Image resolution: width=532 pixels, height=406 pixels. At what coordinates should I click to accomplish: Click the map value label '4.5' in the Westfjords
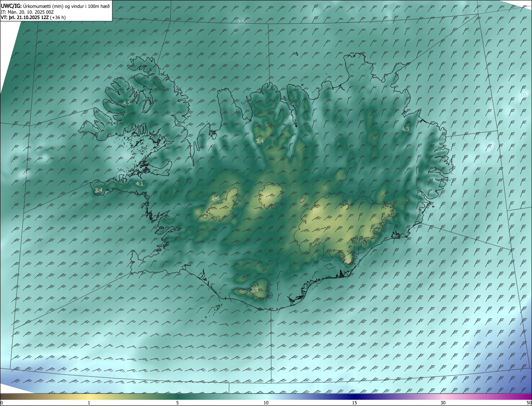click(127, 103)
